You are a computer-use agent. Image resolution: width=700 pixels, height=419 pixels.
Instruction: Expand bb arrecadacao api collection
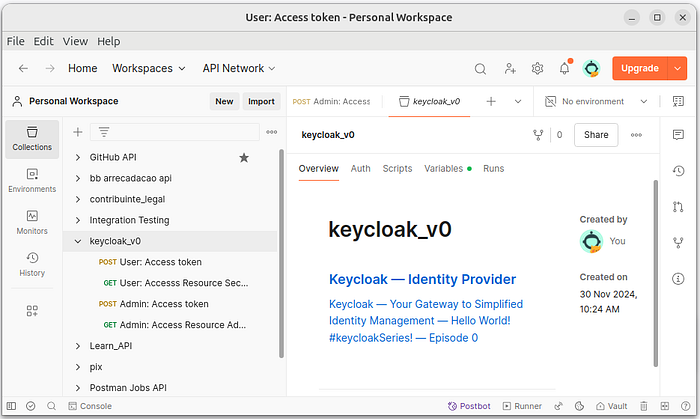click(78, 178)
